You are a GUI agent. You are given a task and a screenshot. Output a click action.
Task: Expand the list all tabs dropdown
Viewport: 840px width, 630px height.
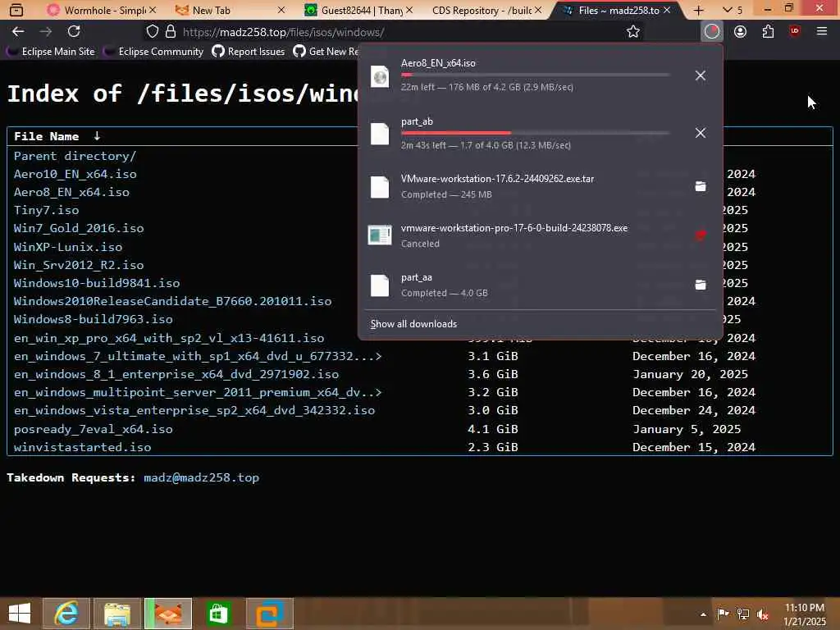(727, 10)
